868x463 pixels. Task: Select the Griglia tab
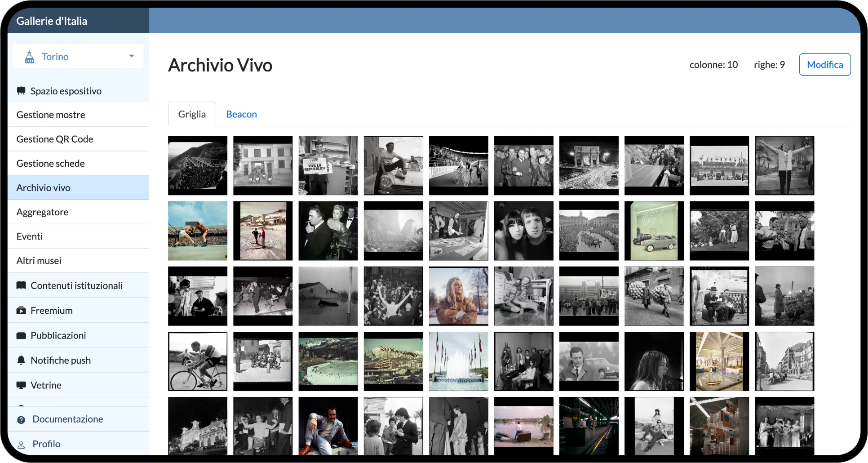pos(192,114)
